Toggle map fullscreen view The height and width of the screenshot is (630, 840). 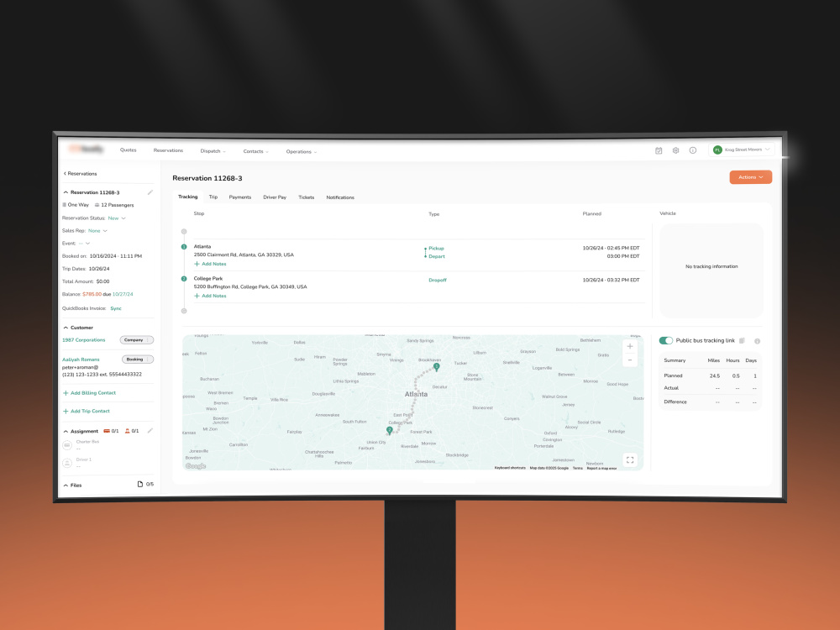click(630, 460)
